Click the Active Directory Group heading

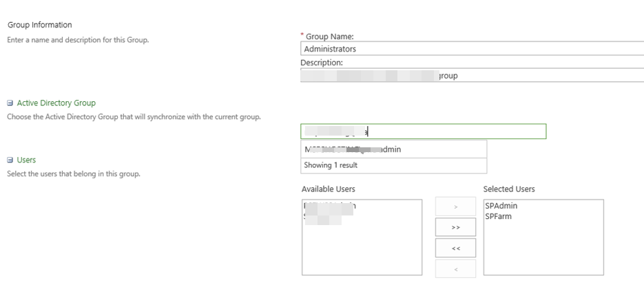56,103
